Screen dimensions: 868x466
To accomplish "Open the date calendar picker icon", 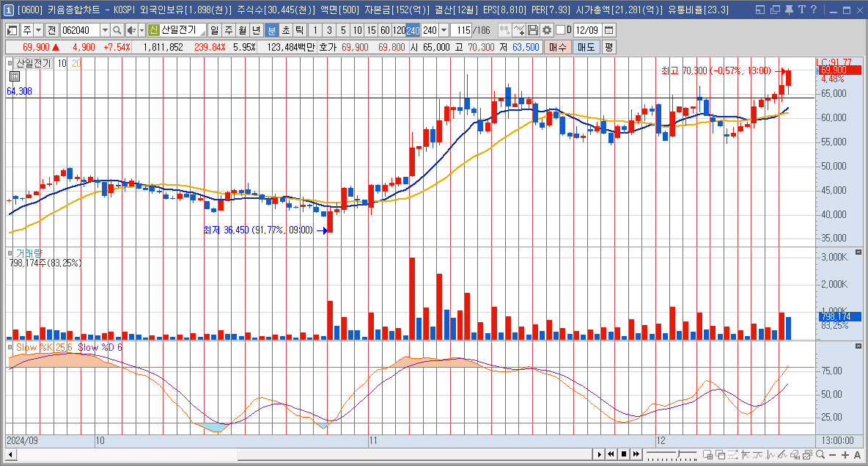I will [x=609, y=31].
